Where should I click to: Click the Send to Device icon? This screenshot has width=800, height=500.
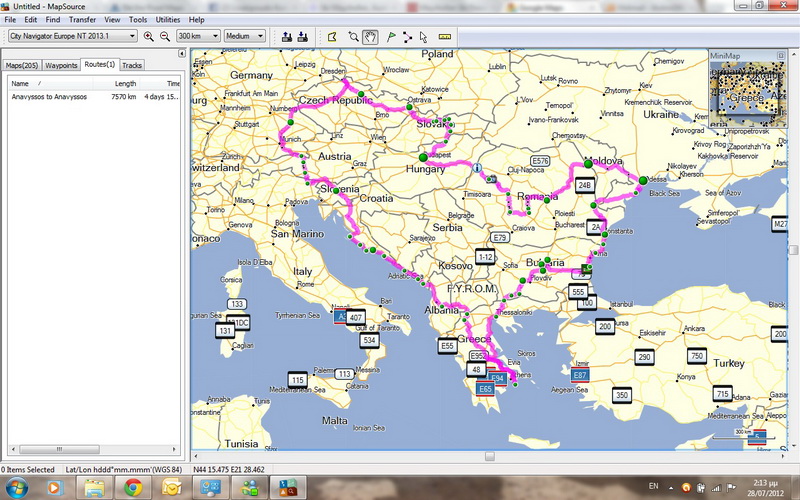tap(287, 36)
